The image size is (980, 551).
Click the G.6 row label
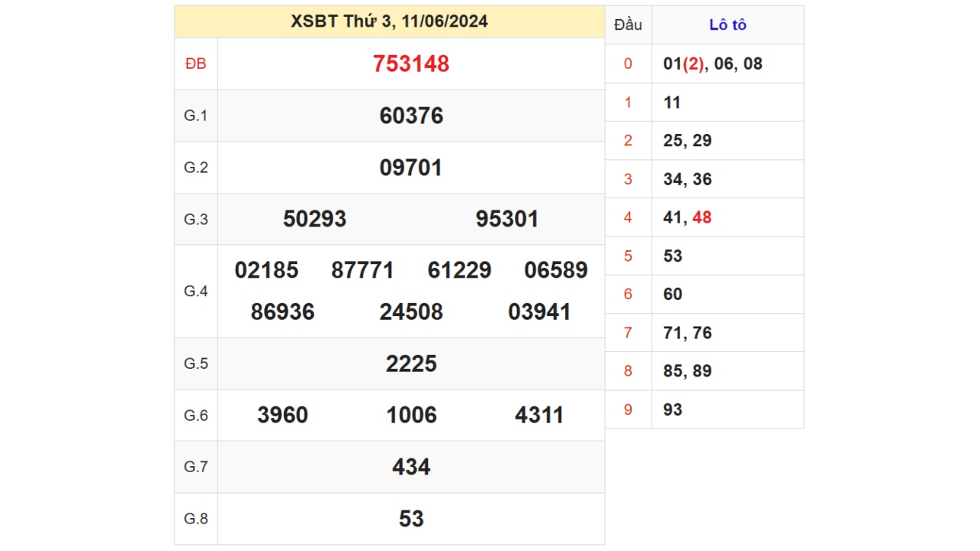click(x=196, y=416)
